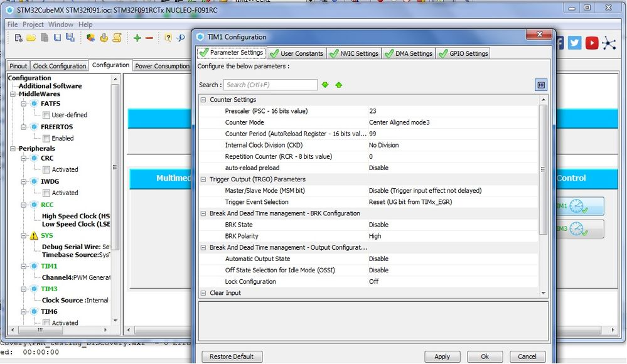Click the green plus toolbar icon
Viewport: 627px width, 364px height.
click(137, 38)
